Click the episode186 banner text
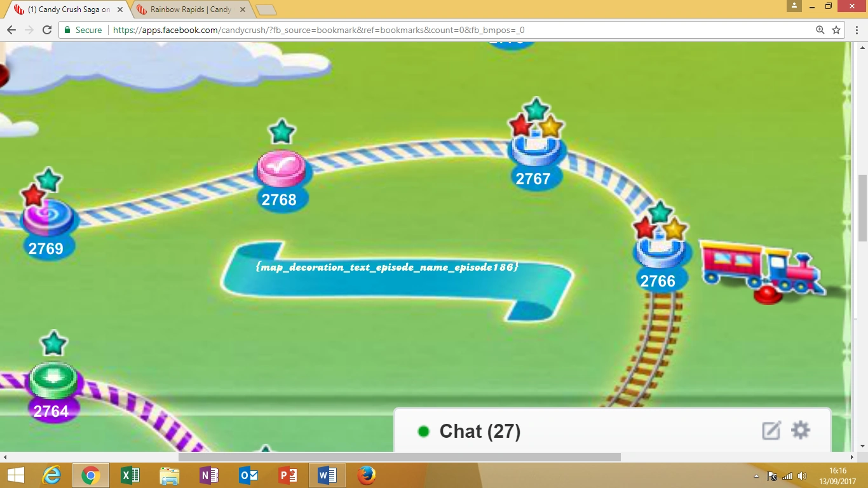This screenshot has height=488, width=868. coord(387,267)
